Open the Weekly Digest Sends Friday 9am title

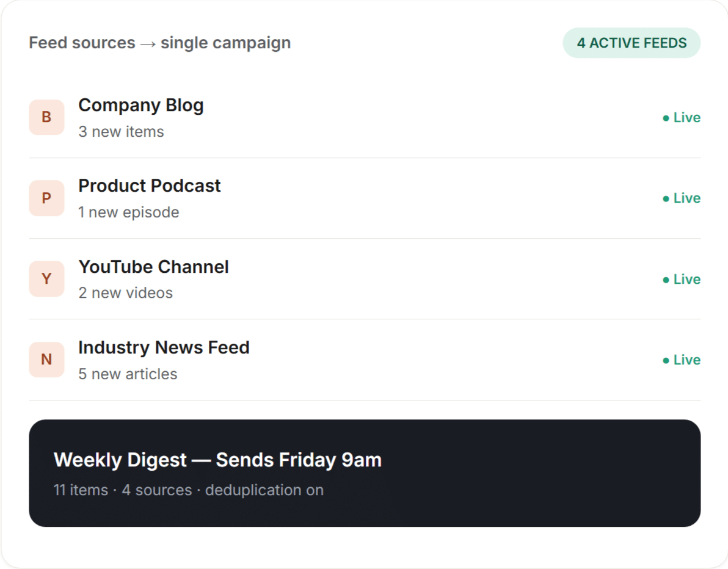pos(217,460)
